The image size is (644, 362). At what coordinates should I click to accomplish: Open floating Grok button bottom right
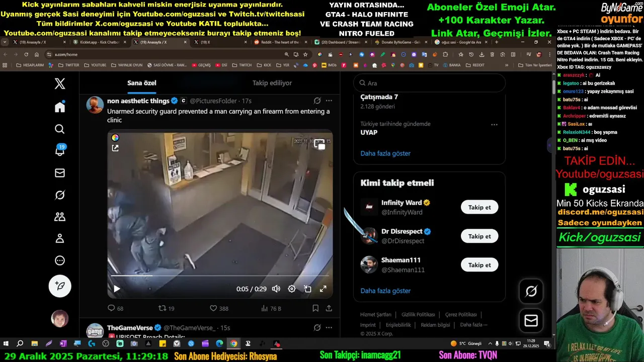tap(531, 291)
